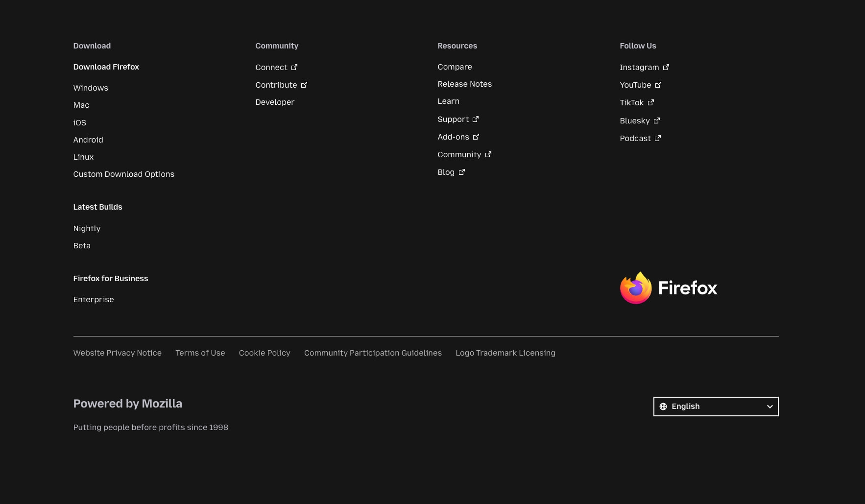Click the external-link icon beside Podcast
Viewport: 865px width, 504px height.
658,138
